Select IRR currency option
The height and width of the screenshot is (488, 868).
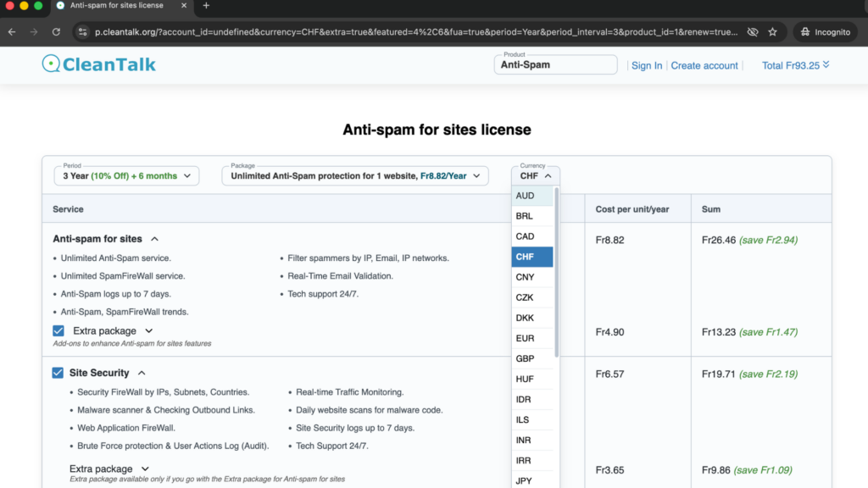click(532, 461)
